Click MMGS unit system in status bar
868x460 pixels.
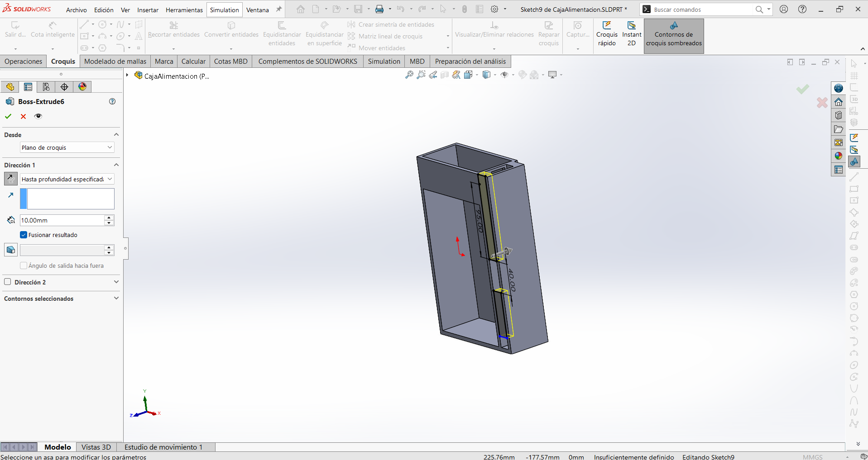click(812, 457)
